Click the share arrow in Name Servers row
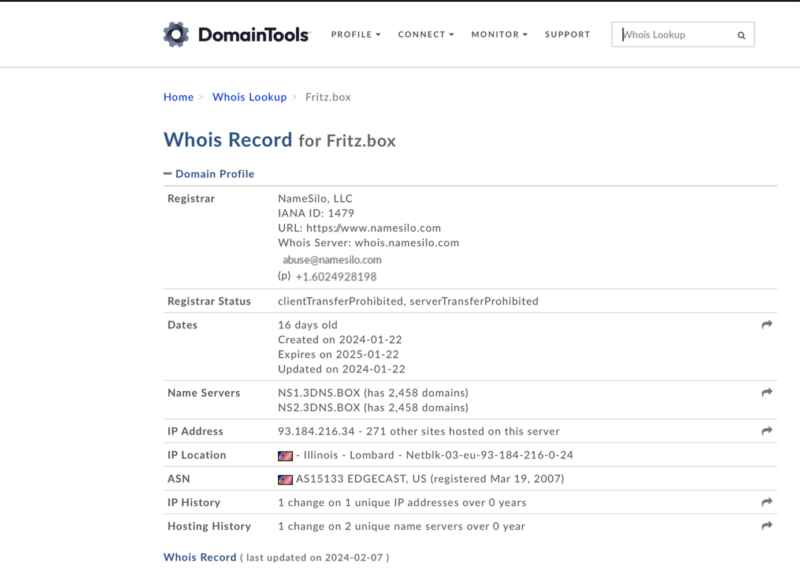Screen dimensions: 800x568 [x=767, y=393]
